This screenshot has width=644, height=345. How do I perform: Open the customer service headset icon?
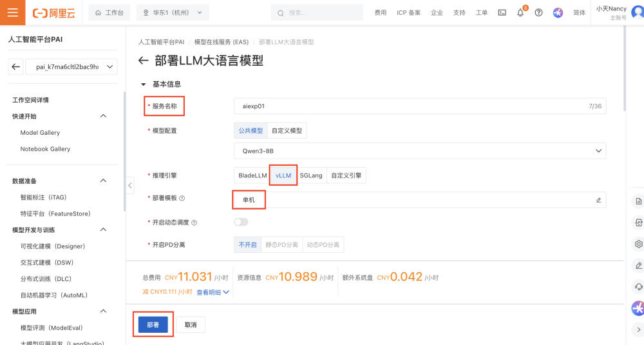point(638,286)
